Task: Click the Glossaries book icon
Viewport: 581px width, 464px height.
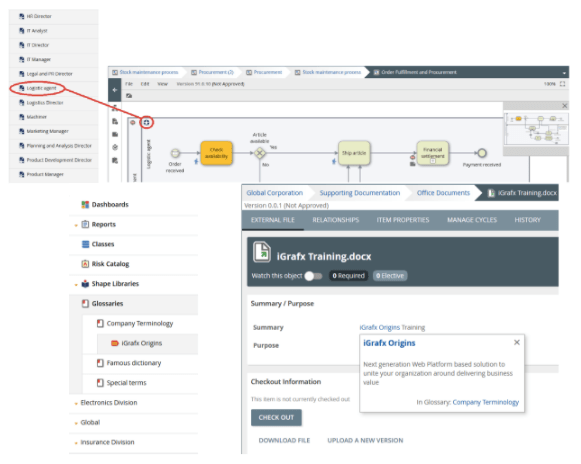Action: pyautogui.click(x=85, y=304)
